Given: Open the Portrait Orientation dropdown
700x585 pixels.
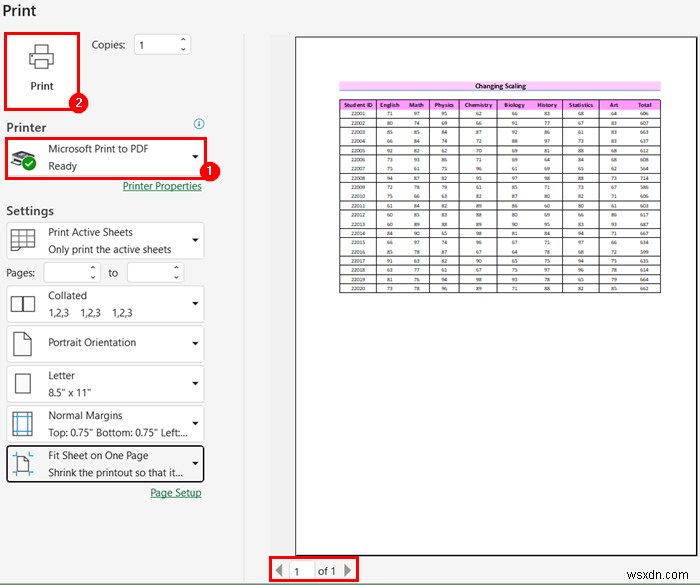Looking at the screenshot, I should 105,343.
